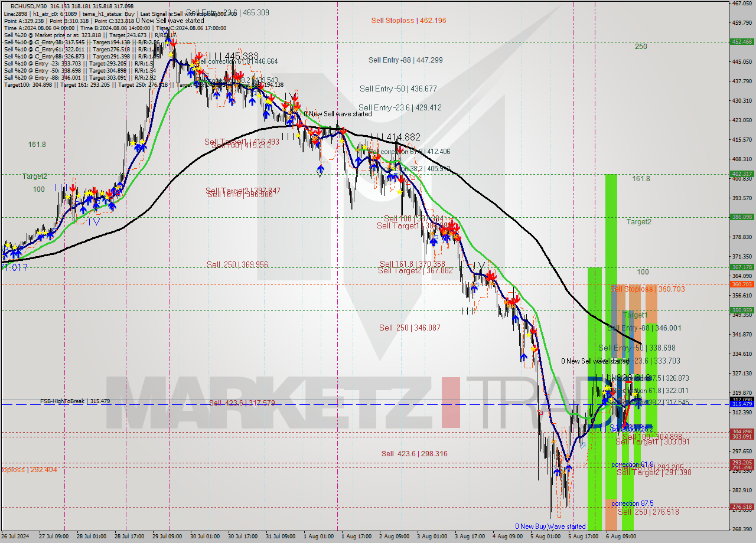This screenshot has height=543, width=756.
Task: Click the 'Sell Entry -50 | 338.698' label
Action: [x=637, y=348]
